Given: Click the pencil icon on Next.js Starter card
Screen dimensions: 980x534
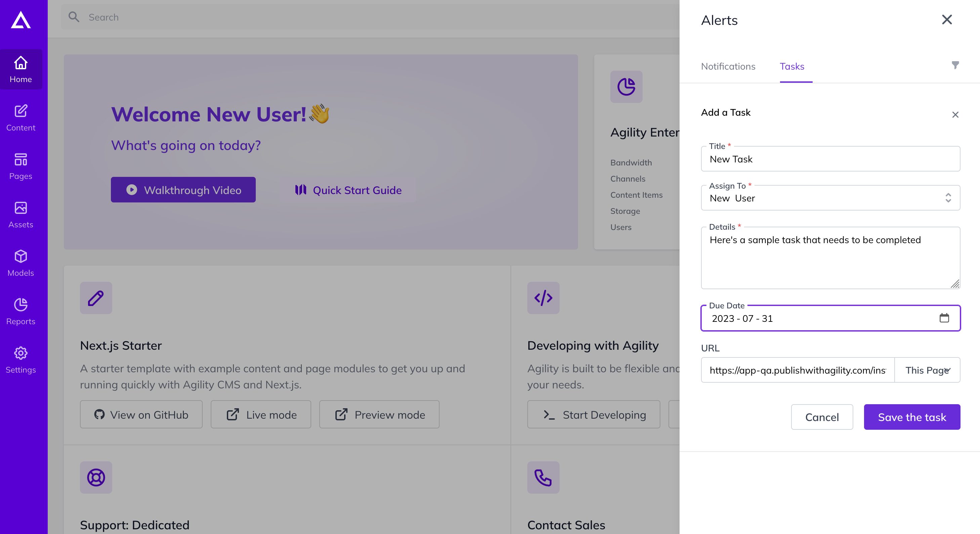Looking at the screenshot, I should coord(96,298).
